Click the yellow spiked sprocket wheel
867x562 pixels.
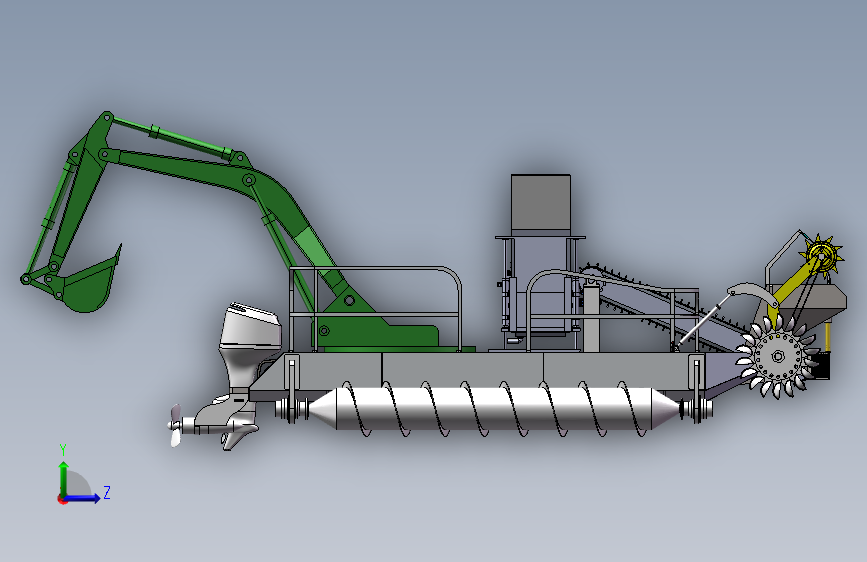point(823,256)
